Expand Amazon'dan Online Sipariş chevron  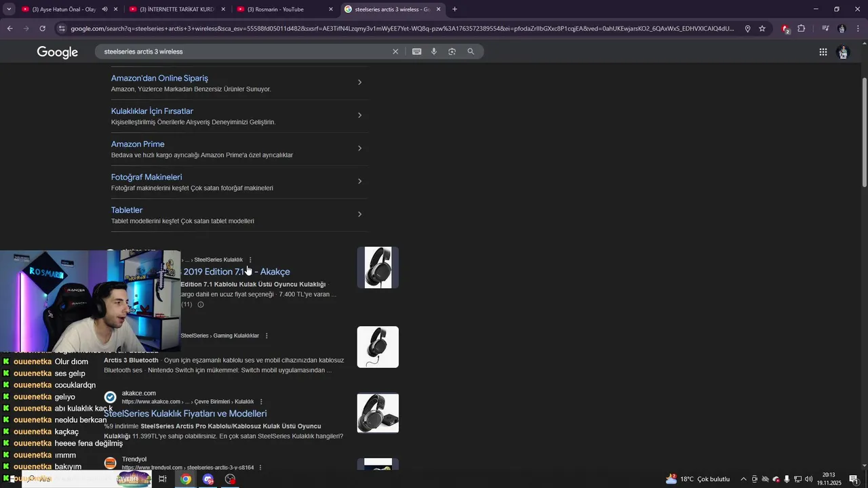click(x=359, y=82)
